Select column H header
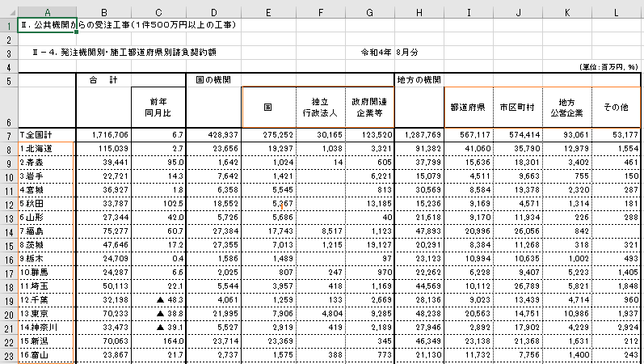This screenshot has height=364, width=644. point(419,9)
